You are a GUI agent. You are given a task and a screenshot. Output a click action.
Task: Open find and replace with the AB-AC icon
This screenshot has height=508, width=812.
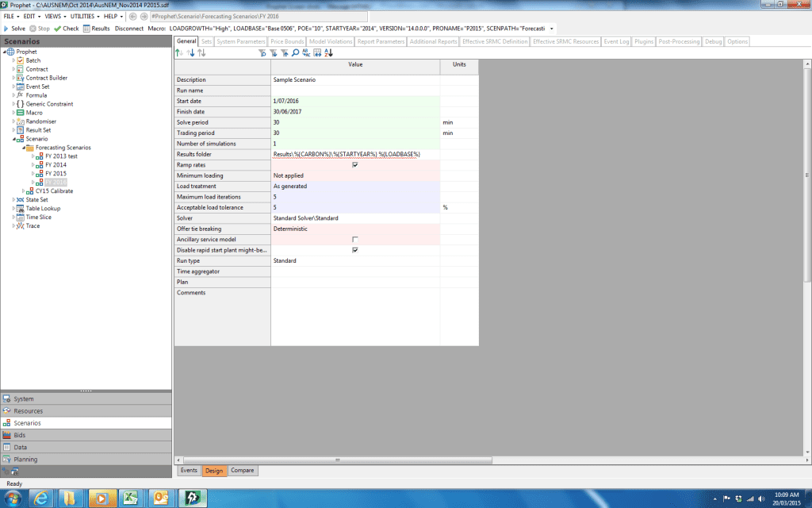click(304, 52)
